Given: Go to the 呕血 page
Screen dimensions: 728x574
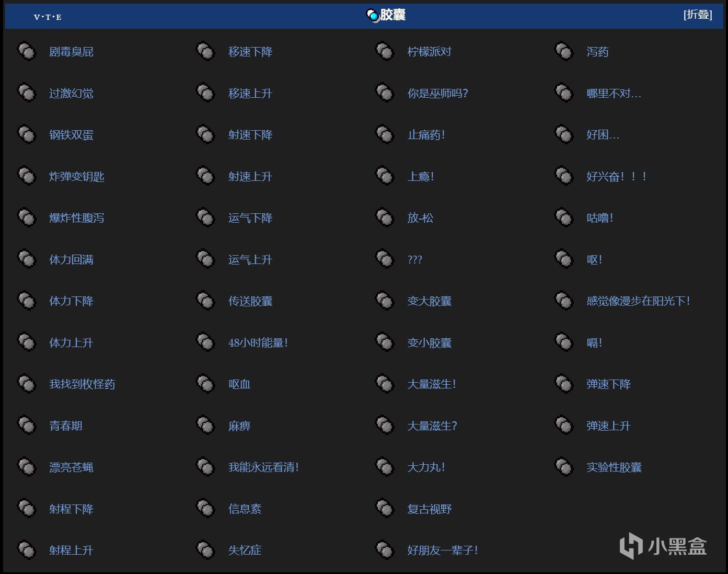Looking at the screenshot, I should click(239, 384).
